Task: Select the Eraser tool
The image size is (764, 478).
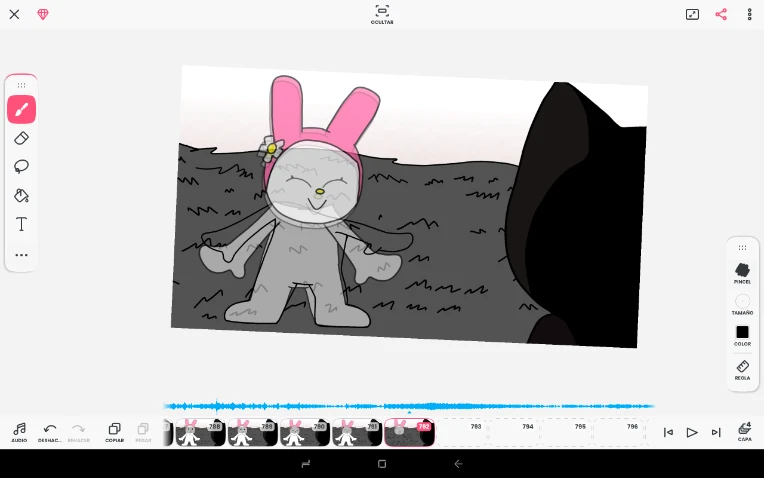Action: click(x=21, y=138)
